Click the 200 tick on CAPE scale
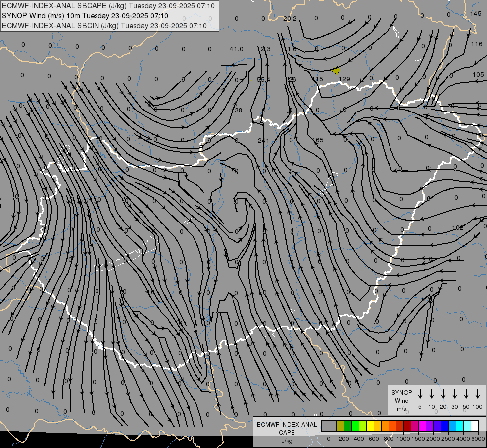Viewport: 487px width, 448px height. click(344, 439)
